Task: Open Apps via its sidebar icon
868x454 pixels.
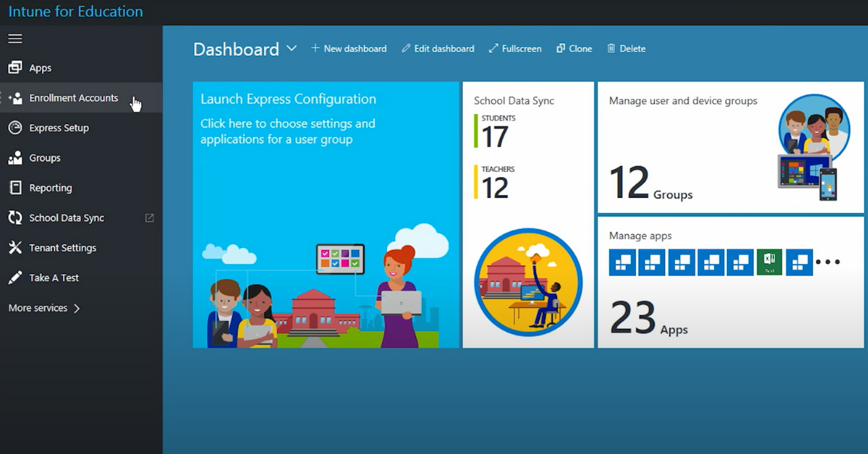Action: click(x=15, y=68)
